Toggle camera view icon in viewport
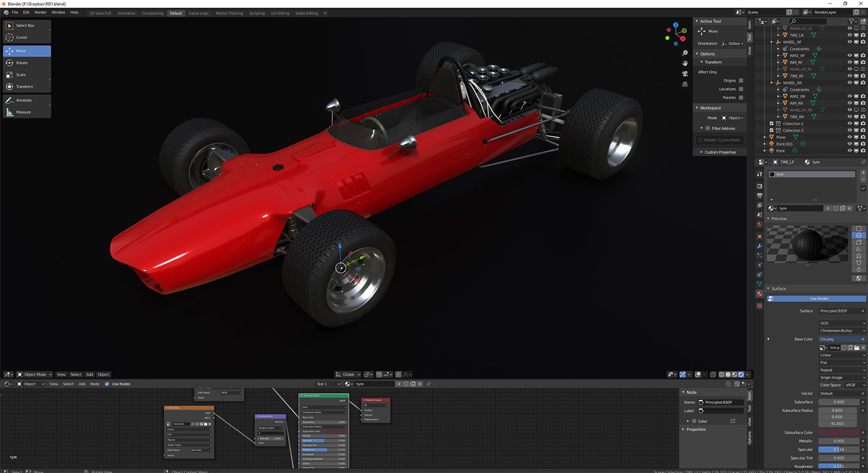 685,74
